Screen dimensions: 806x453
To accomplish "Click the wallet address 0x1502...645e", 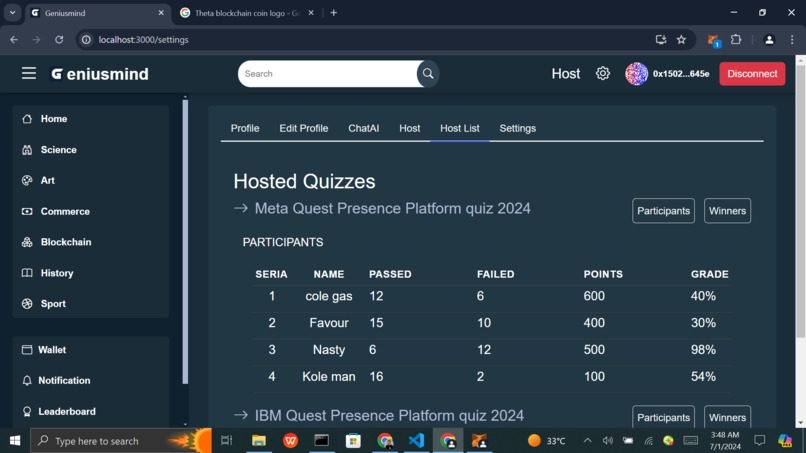I will [x=681, y=74].
